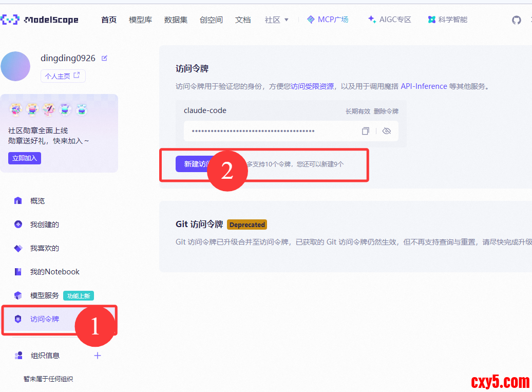
Task: Open 我喜欢的 in the sidebar
Action: (x=44, y=248)
